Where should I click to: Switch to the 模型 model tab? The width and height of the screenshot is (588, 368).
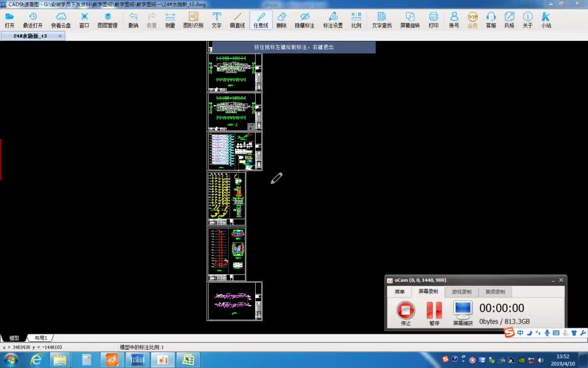pos(14,338)
